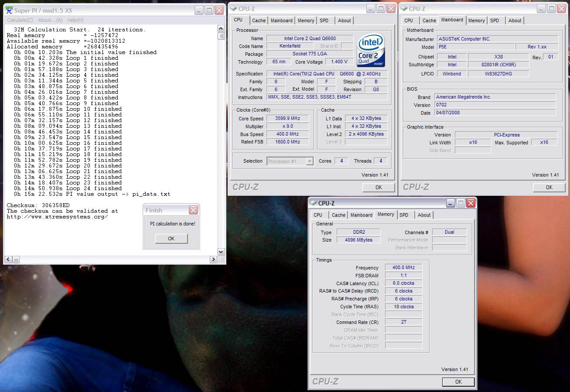Switch to SPD tab in CPU window
570x392 pixels.
coord(324,20)
